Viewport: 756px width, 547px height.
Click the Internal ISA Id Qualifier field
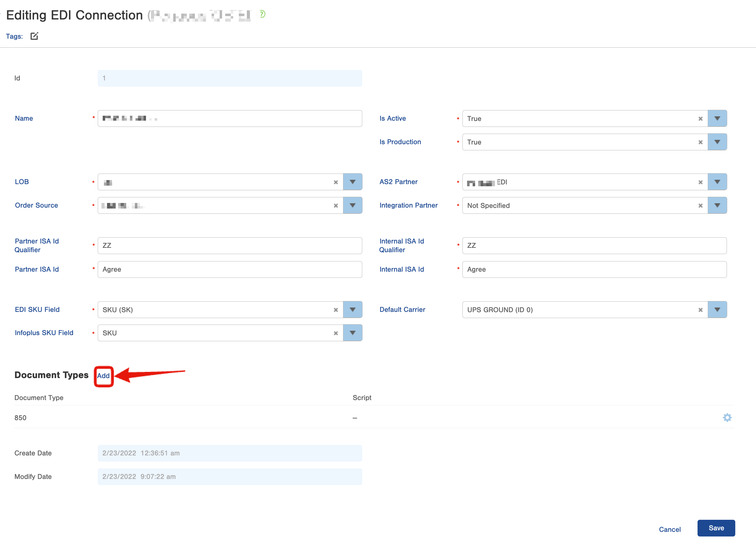[594, 246]
